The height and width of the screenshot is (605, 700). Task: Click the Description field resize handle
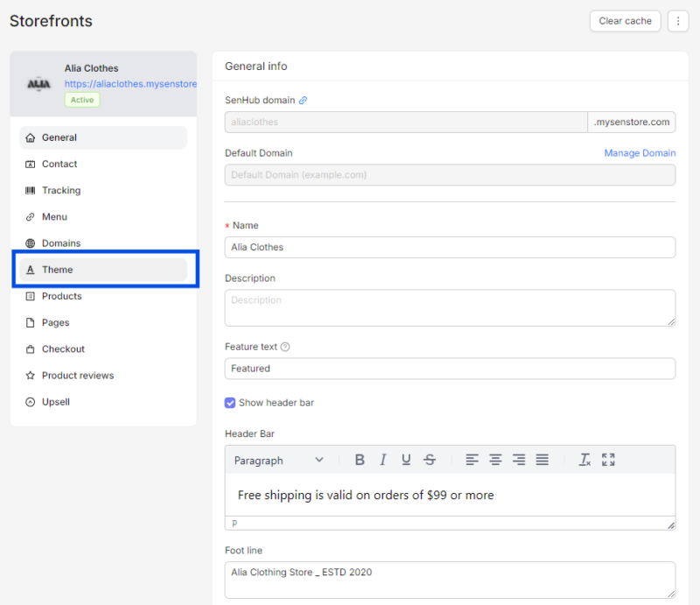(x=671, y=321)
